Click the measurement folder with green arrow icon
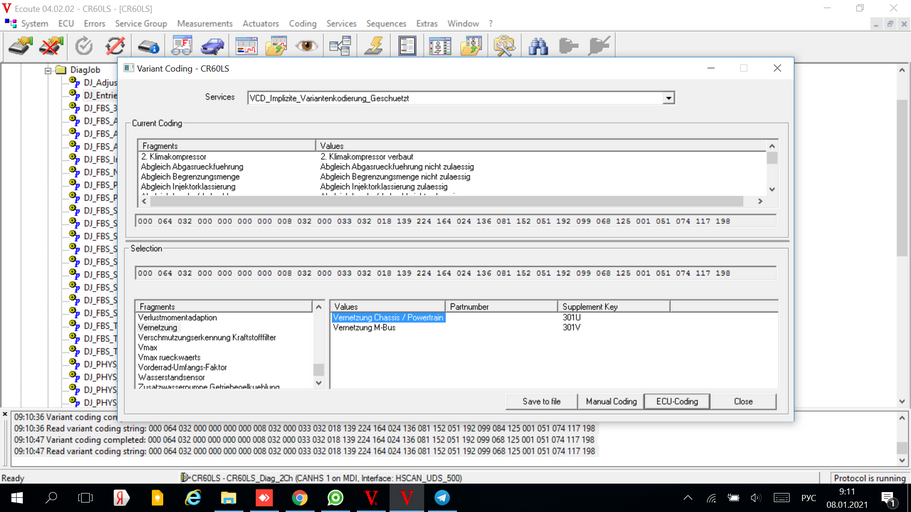Screen dimensions: 911x512 tap(277, 46)
